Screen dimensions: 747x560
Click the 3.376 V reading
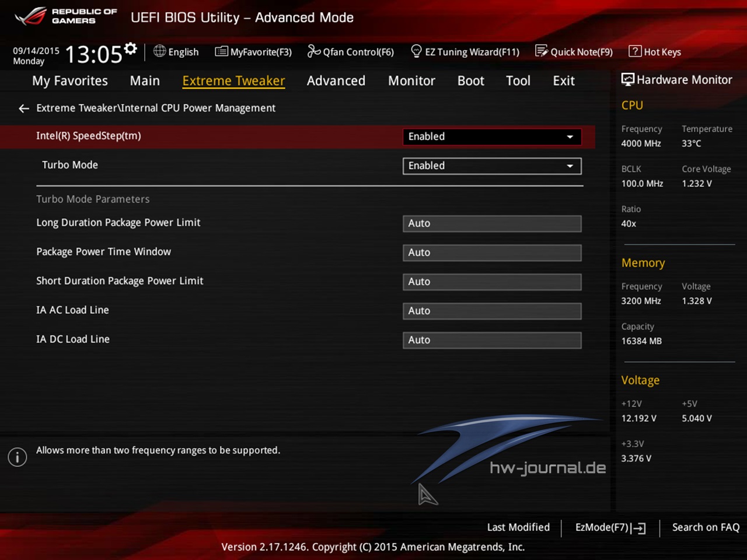(x=636, y=459)
